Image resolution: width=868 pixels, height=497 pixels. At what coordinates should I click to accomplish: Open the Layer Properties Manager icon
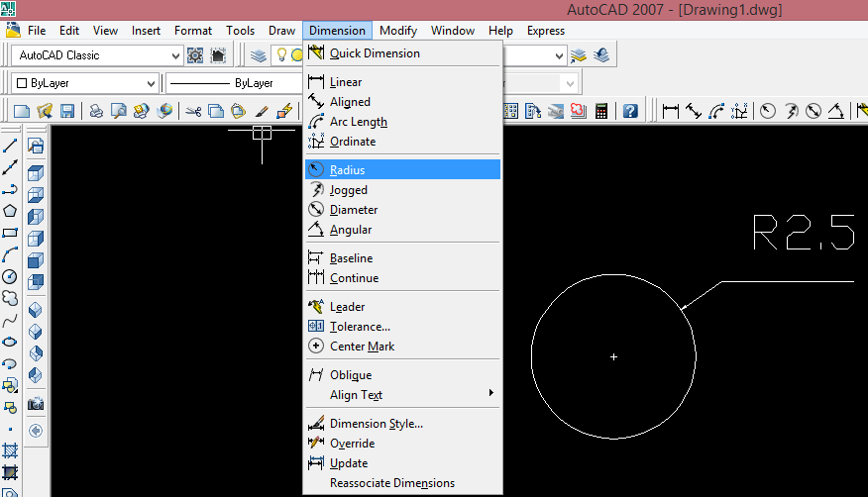pyautogui.click(x=259, y=55)
